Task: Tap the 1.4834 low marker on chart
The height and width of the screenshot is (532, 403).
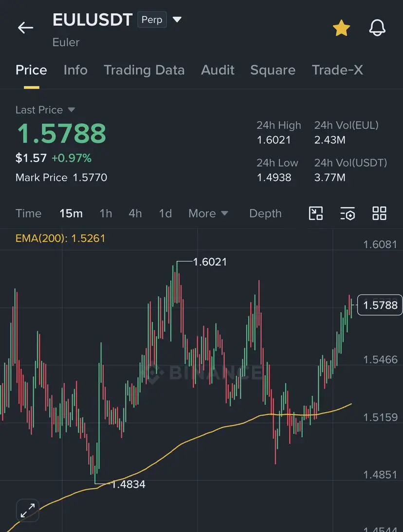Action: (x=128, y=484)
